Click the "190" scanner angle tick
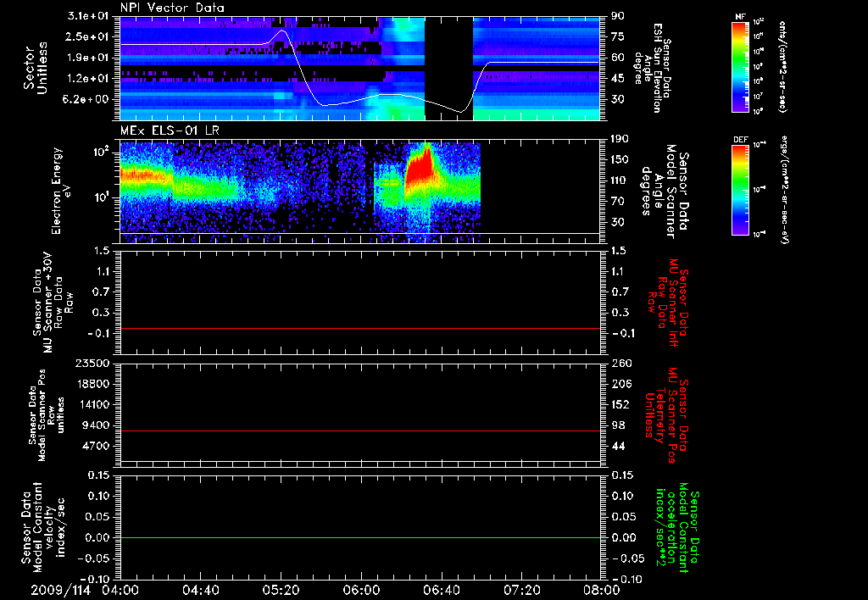 620,139
